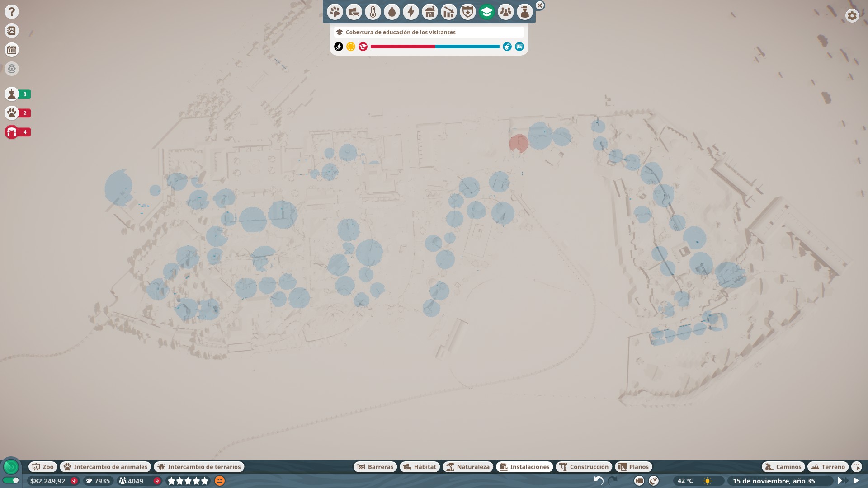Close the heat map panel
The image size is (868, 488).
point(540,5)
